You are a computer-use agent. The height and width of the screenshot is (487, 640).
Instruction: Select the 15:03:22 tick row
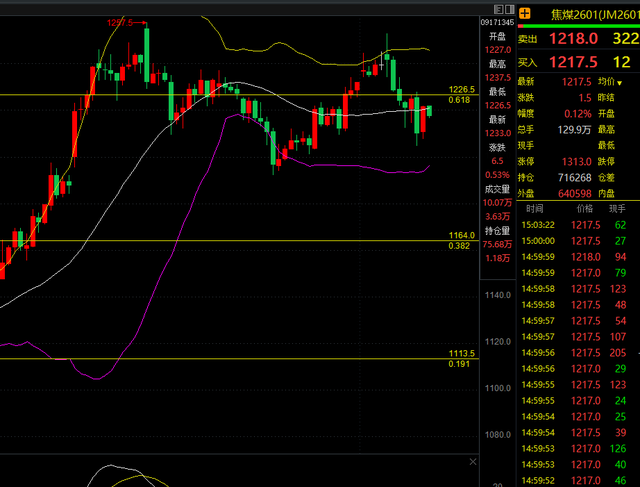[x=578, y=225]
